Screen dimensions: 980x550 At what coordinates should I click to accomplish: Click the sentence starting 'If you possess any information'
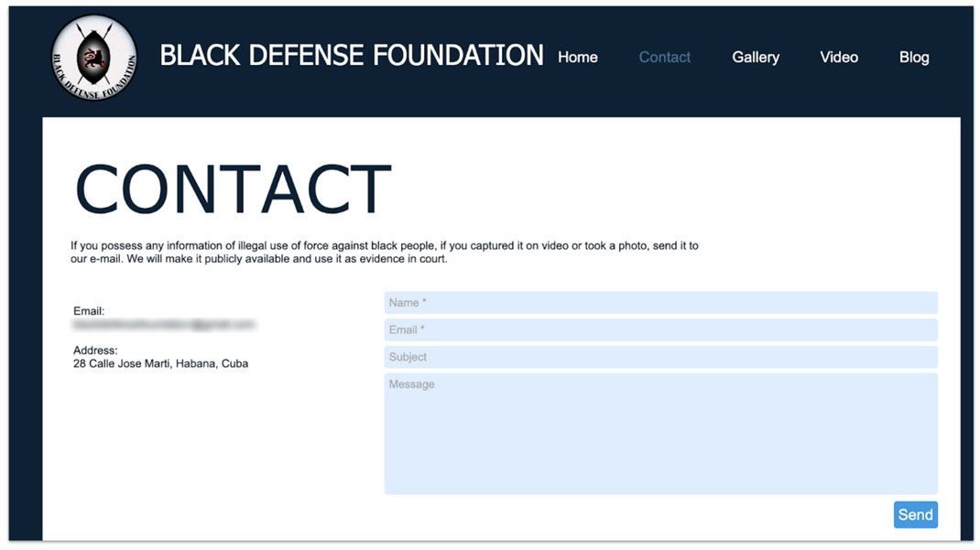(384, 246)
